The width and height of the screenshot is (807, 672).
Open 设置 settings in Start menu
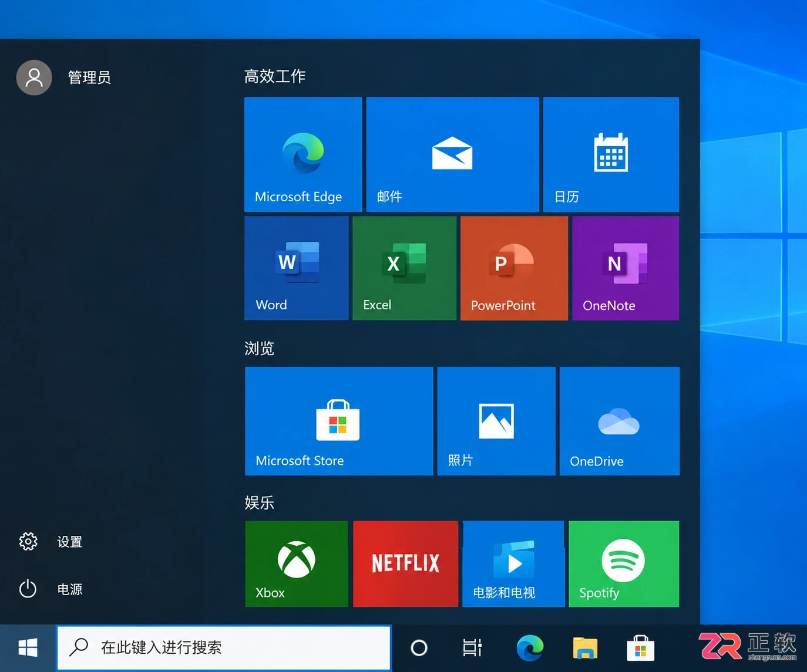coord(51,542)
